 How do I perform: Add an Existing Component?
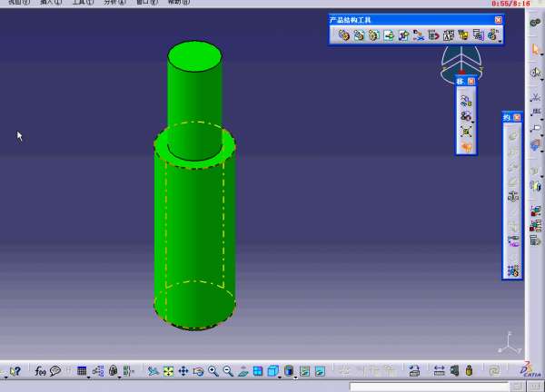[x=389, y=35]
